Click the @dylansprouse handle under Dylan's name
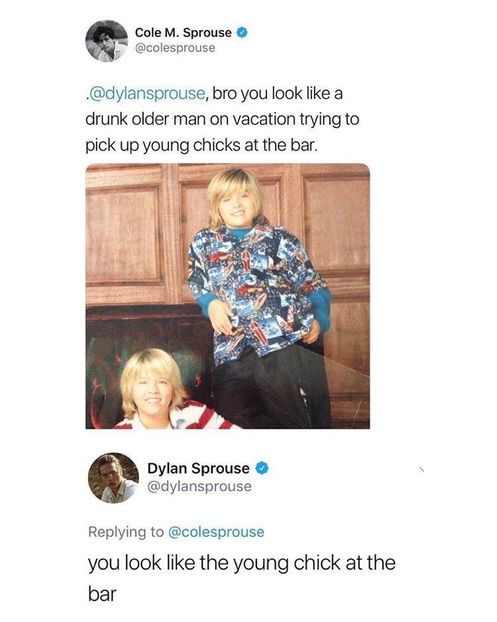The height and width of the screenshot is (622, 497). (x=199, y=486)
